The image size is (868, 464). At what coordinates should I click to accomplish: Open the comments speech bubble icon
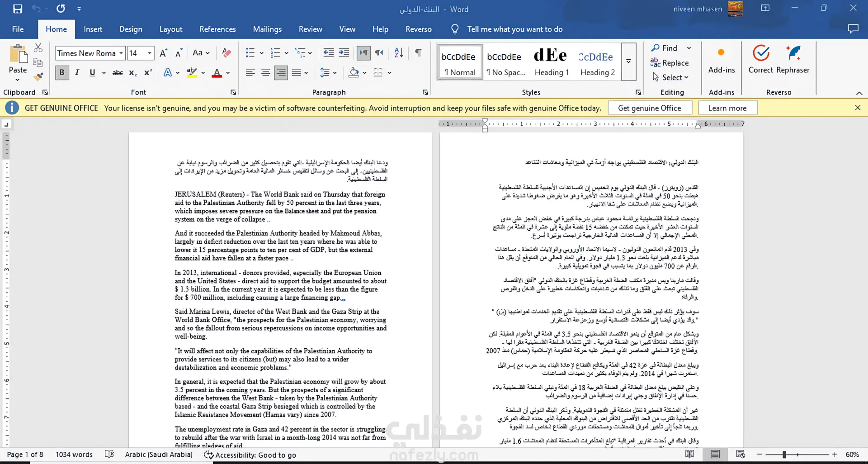click(x=853, y=29)
